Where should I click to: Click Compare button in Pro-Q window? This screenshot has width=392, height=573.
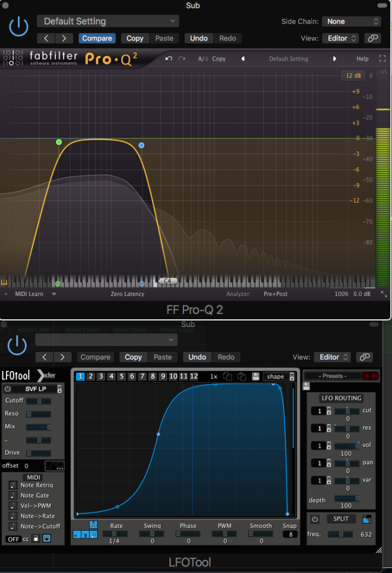pos(97,39)
